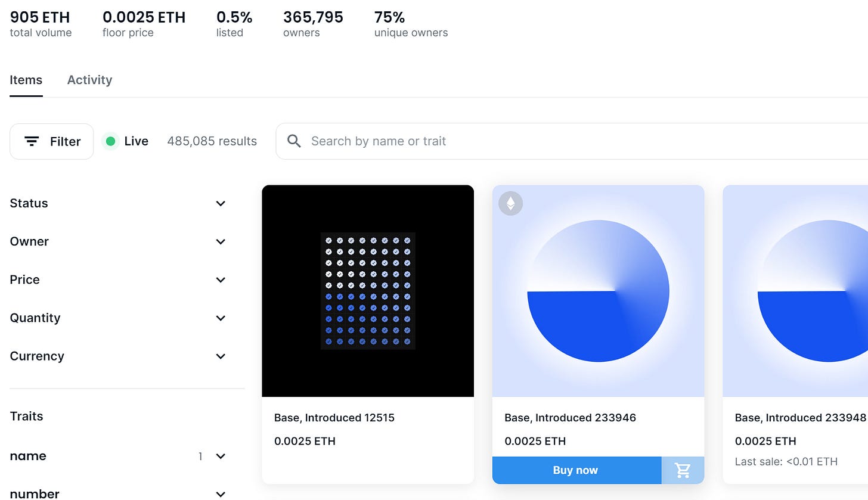Add Base, Introduced 233946 to cart
The image size is (868, 500).
pos(683,470)
